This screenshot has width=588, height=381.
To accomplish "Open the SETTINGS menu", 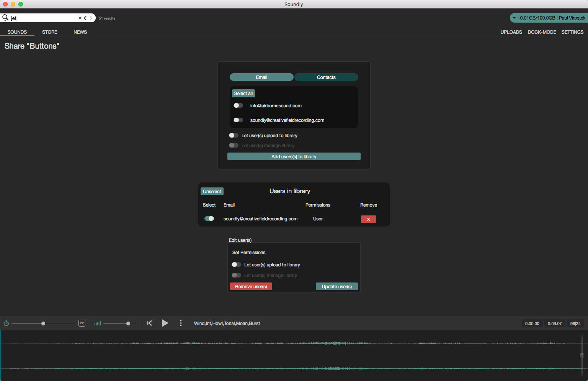I will click(572, 32).
